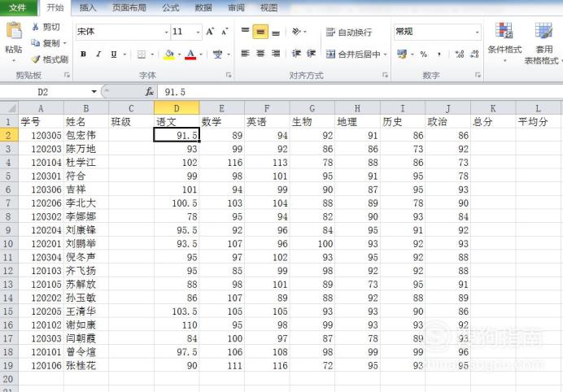Switch to the 公式 (Formulas) tab
This screenshot has width=563, height=392.
point(170,7)
